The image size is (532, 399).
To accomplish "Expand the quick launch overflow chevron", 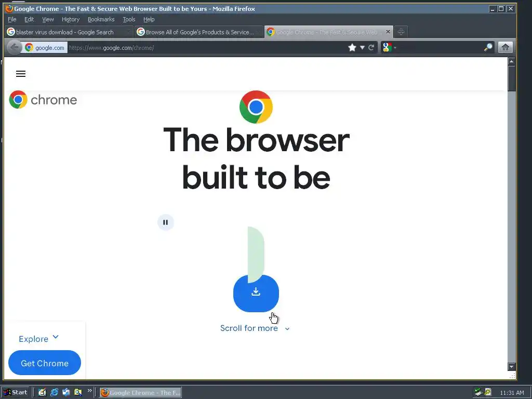I will (89, 391).
